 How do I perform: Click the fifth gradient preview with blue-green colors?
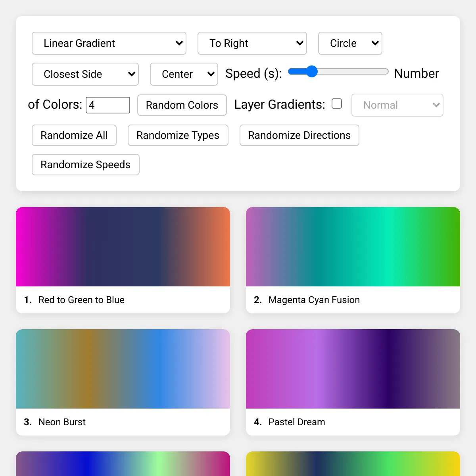(x=123, y=464)
